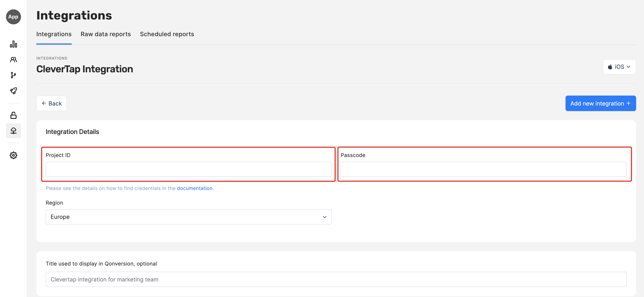Open the users icon in sidebar
The image size is (644, 297).
13,60
